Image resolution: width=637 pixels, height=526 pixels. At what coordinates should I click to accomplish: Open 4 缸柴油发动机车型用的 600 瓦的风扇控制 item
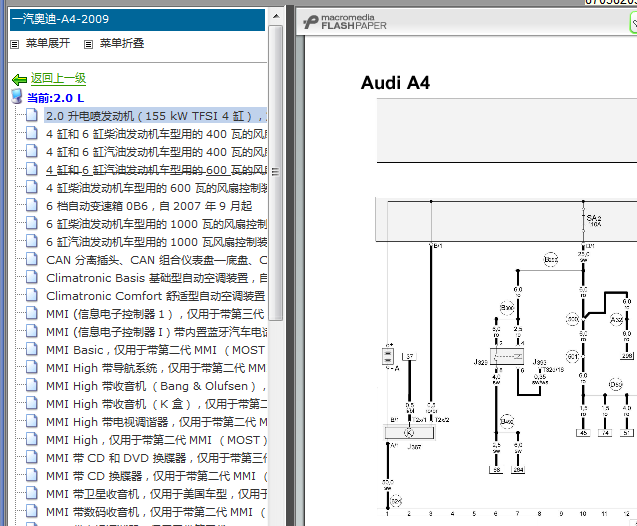point(156,188)
